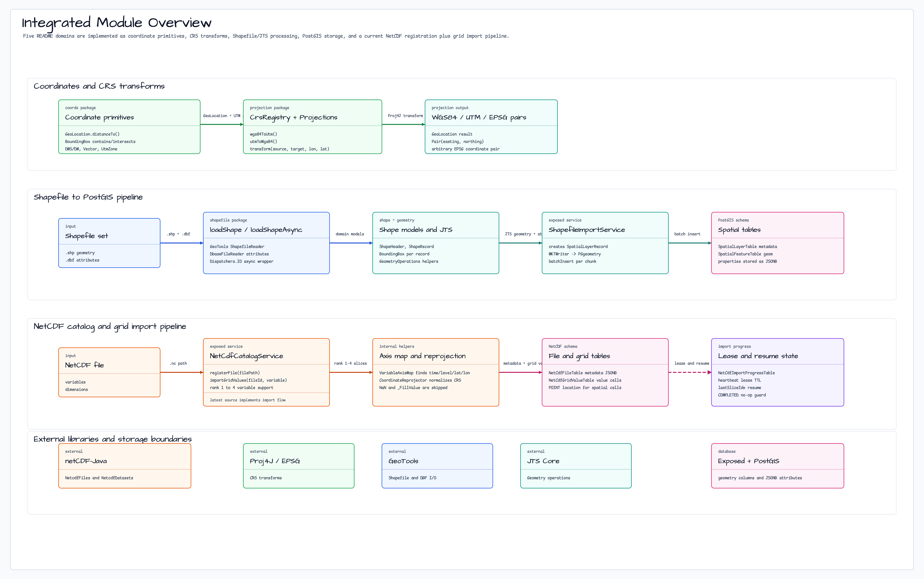
Task: Select External libraries and storage boundaries heading
Action: (x=113, y=439)
